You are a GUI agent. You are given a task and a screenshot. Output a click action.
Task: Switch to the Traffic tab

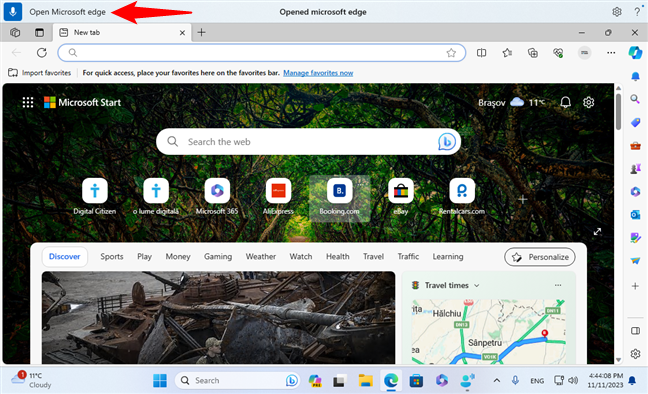point(408,257)
